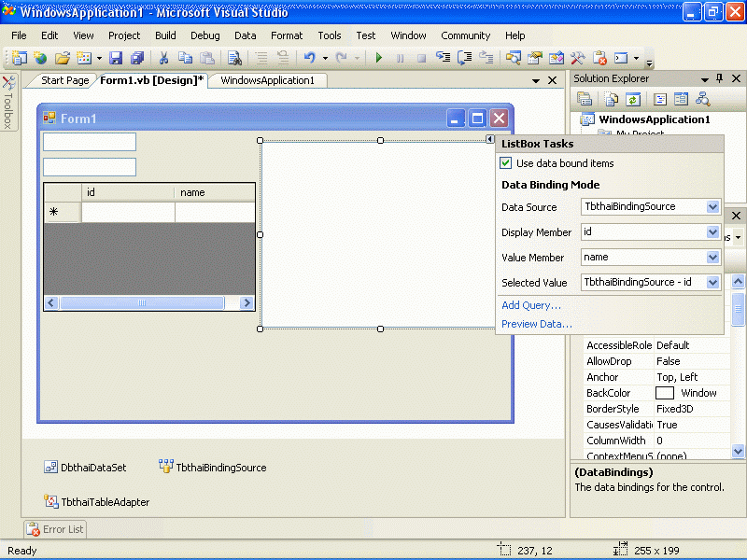Click Properties icon in Solution Explorer toolbar
This screenshot has width=747, height=560.
585,99
